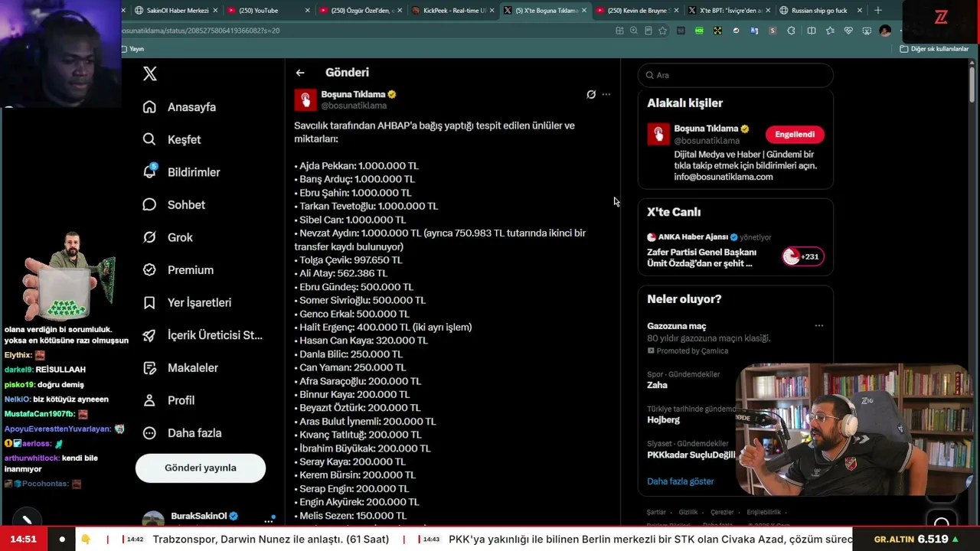
Task: Open a new browser tab
Action: 878,11
